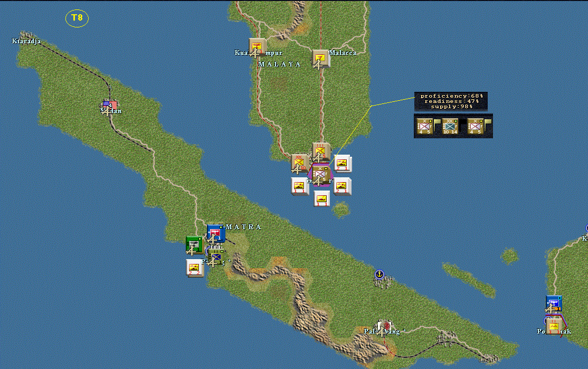Click the Ktaradja city label

pyautogui.click(x=26, y=41)
